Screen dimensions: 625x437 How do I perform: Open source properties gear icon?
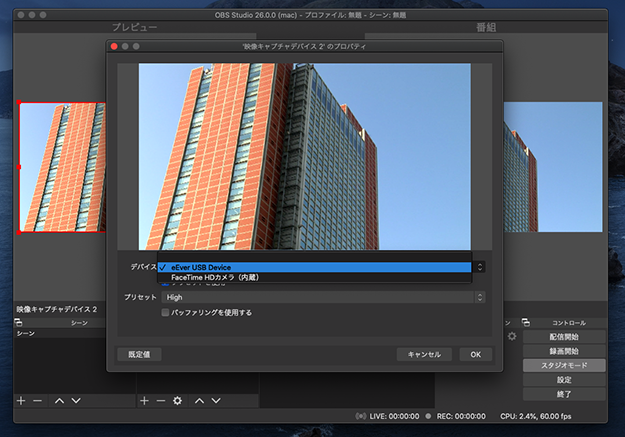178,400
